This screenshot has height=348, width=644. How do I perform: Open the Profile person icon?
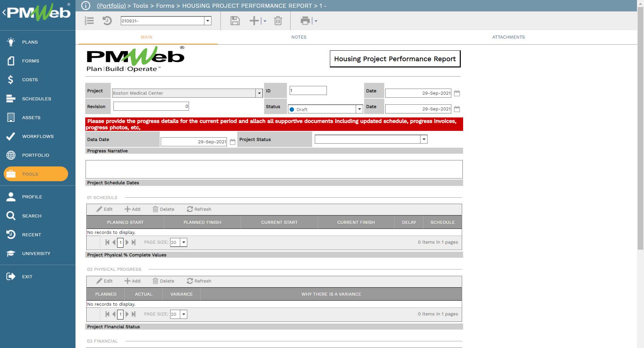(11, 197)
